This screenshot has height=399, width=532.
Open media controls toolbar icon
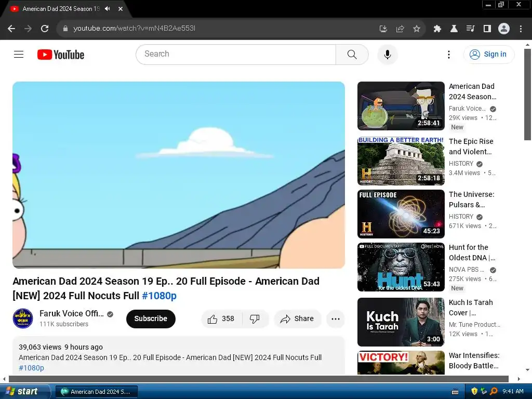pyautogui.click(x=470, y=29)
